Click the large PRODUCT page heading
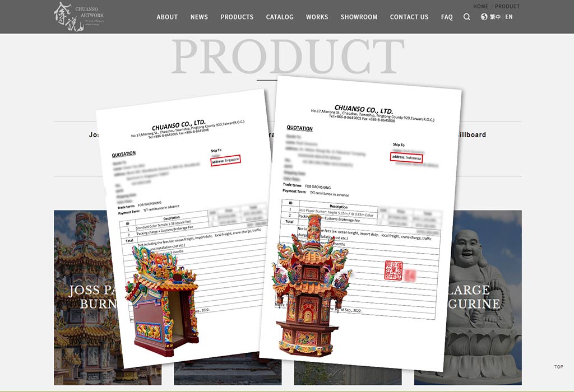 (x=288, y=57)
